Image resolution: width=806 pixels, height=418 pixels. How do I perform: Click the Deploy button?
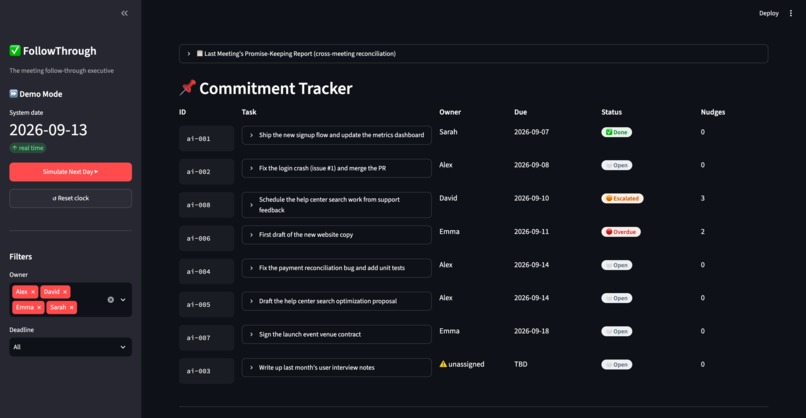[768, 13]
